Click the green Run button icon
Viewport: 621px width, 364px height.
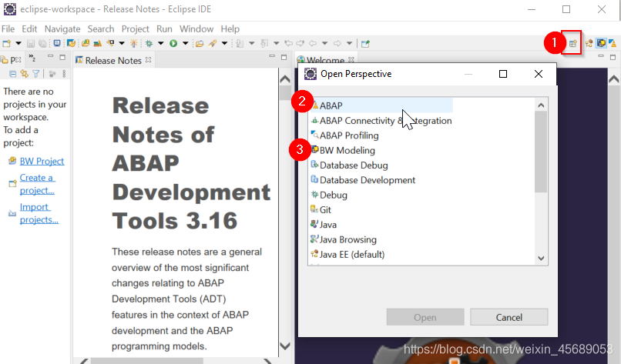coord(173,44)
